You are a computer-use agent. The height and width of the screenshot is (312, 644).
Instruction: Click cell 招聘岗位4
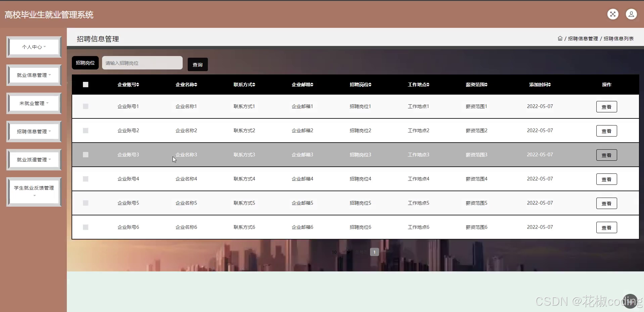coord(360,179)
